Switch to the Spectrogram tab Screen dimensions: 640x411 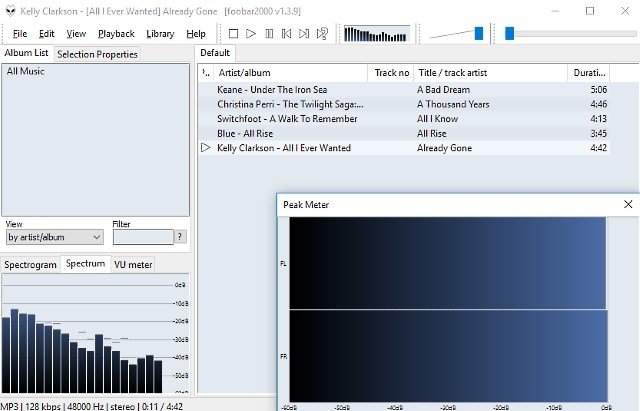tap(30, 265)
